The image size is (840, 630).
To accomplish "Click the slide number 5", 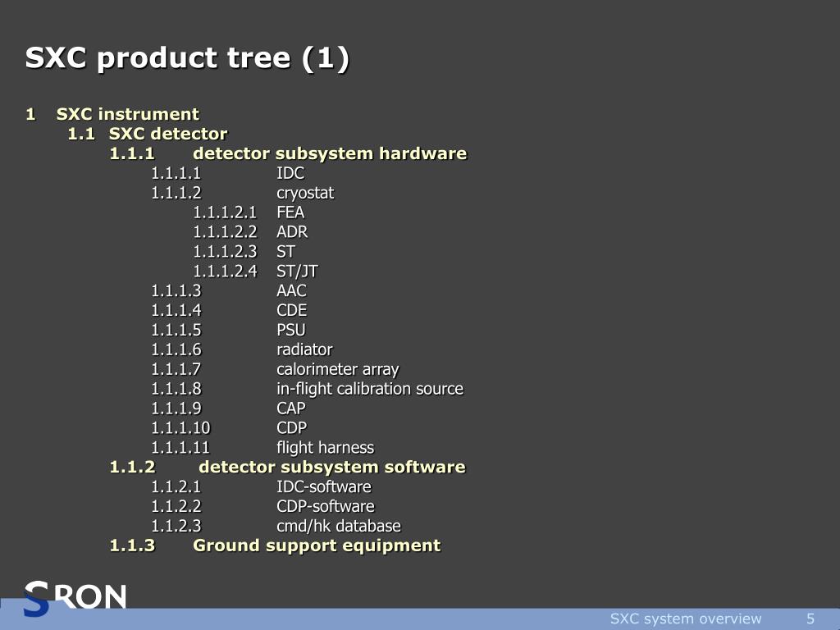I will [x=810, y=619].
